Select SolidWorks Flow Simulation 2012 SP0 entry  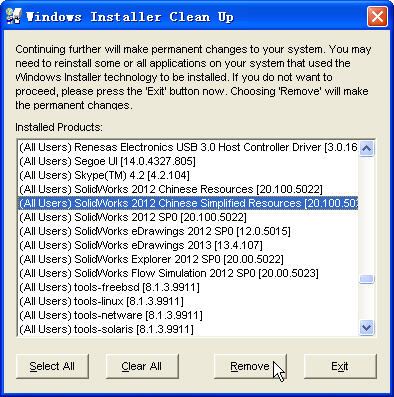[x=188, y=273]
